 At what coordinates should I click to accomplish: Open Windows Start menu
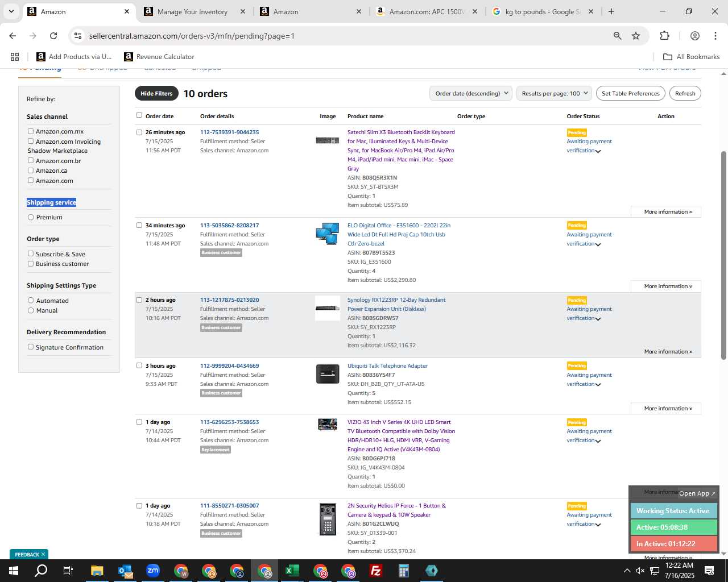click(13, 571)
